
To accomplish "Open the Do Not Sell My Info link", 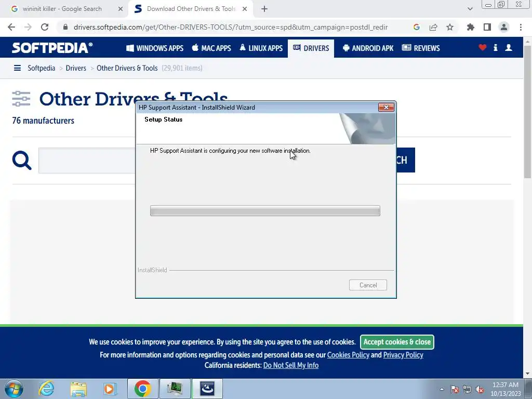I will point(291,365).
